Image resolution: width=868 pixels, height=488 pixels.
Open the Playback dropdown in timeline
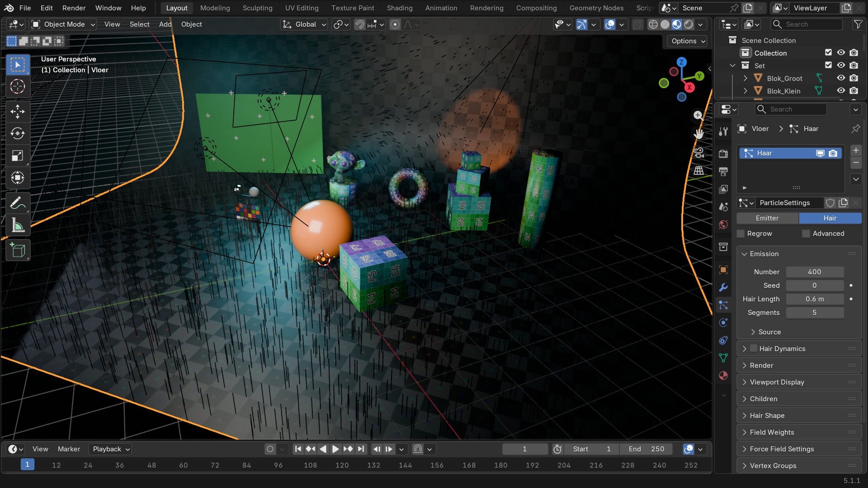pyautogui.click(x=111, y=449)
